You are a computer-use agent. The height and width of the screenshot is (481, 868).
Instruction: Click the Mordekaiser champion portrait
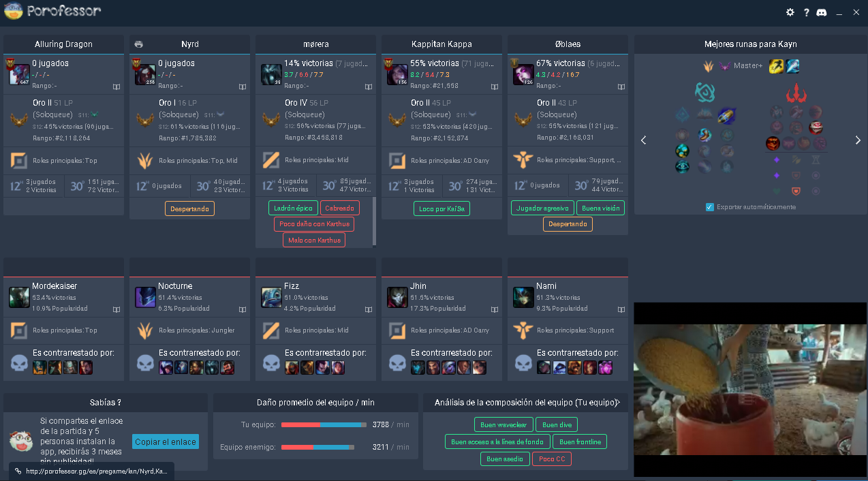19,298
